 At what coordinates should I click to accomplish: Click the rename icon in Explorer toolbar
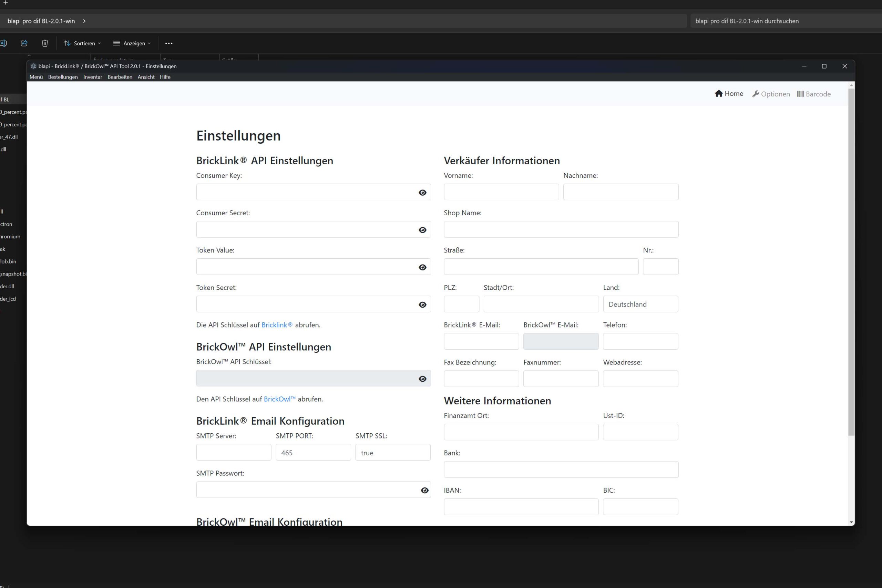3,43
